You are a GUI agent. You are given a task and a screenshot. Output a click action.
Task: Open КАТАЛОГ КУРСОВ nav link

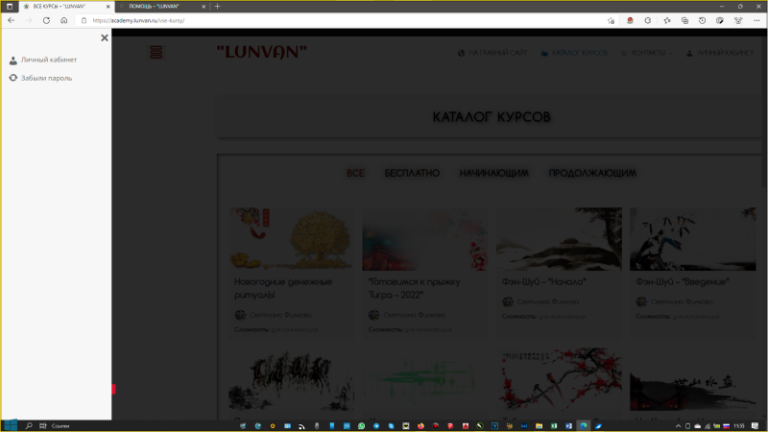574,53
